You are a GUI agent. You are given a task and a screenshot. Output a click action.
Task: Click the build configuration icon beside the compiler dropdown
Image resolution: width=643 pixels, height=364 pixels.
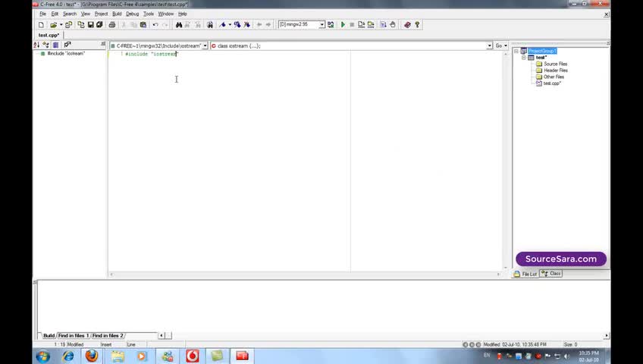point(331,24)
